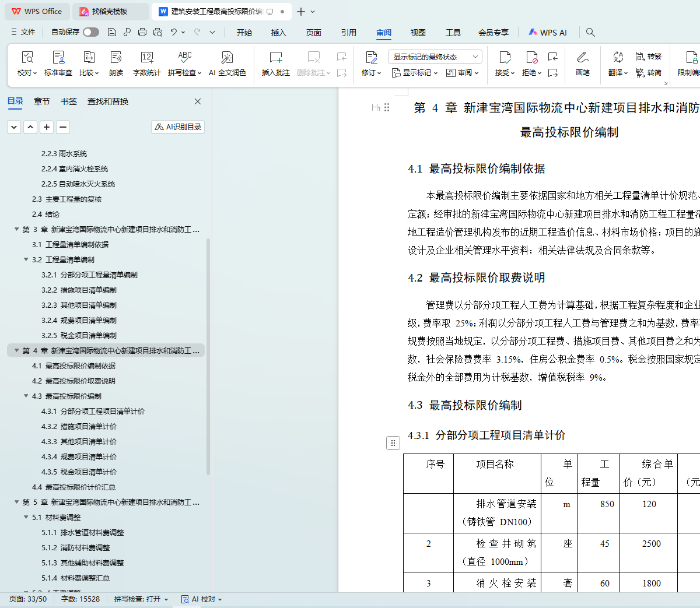Toggle the 自动保存 autosave switch
This screenshot has height=608, width=700.
[90, 32]
